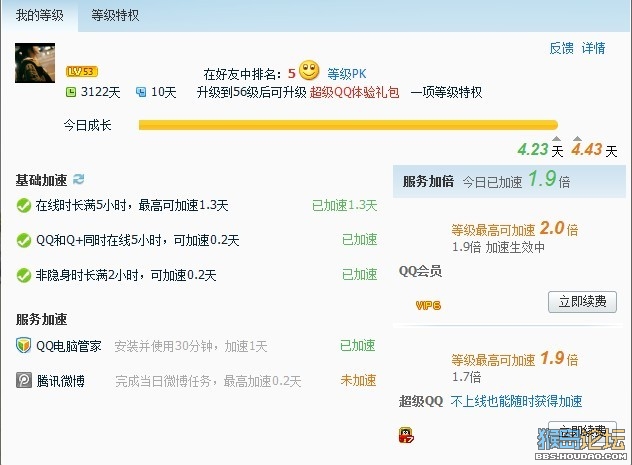Click the VIP6 badge under QQ会员
632x465 pixels.
428,305
